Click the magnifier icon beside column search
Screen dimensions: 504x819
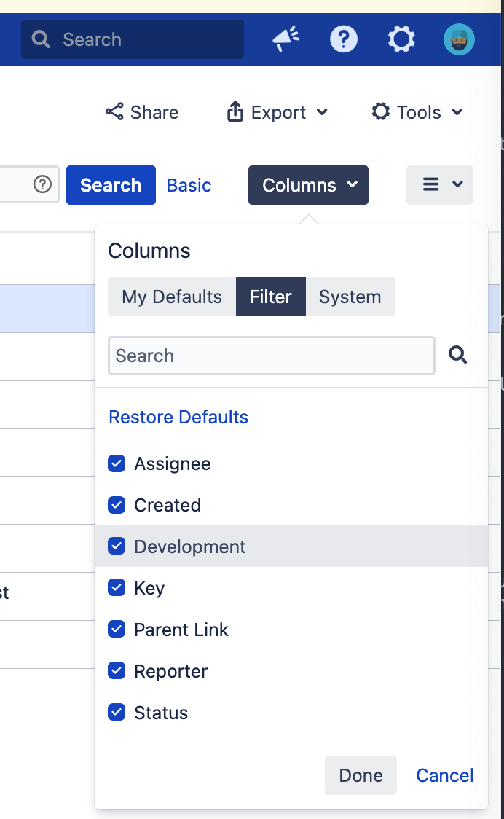(x=457, y=356)
